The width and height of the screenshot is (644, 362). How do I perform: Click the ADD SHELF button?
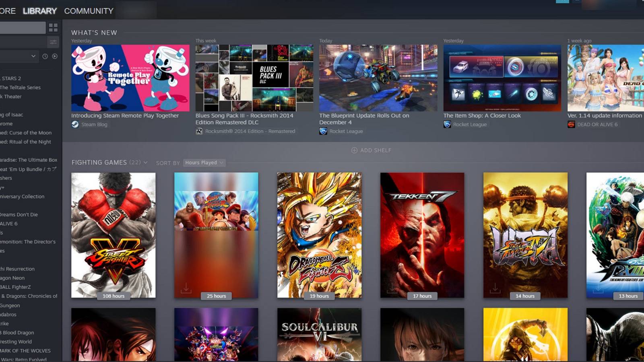coord(371,150)
